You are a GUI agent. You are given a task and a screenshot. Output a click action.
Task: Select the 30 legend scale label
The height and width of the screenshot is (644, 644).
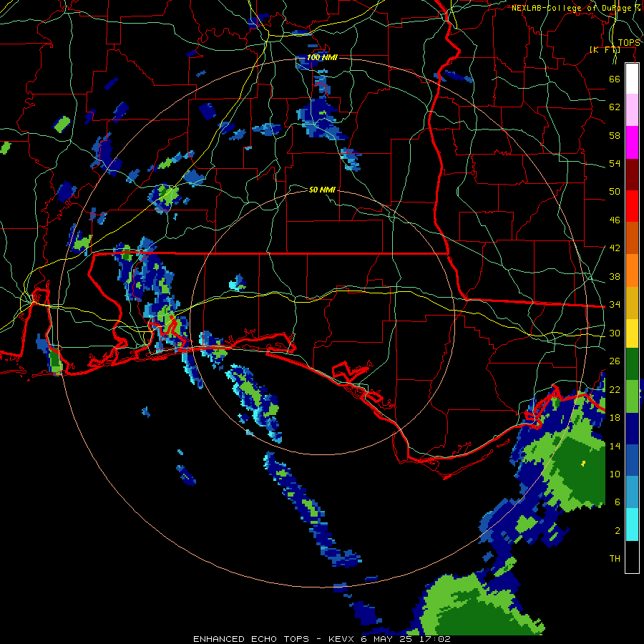pos(615,333)
